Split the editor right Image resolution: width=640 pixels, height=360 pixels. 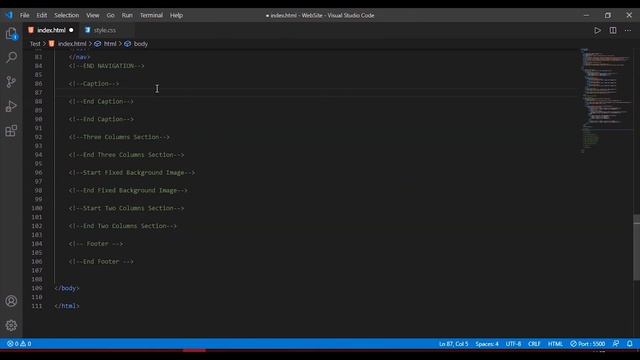(x=613, y=30)
